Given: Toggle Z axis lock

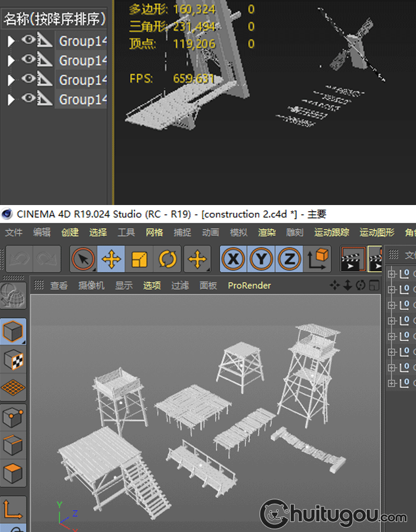Looking at the screenshot, I should click(289, 259).
